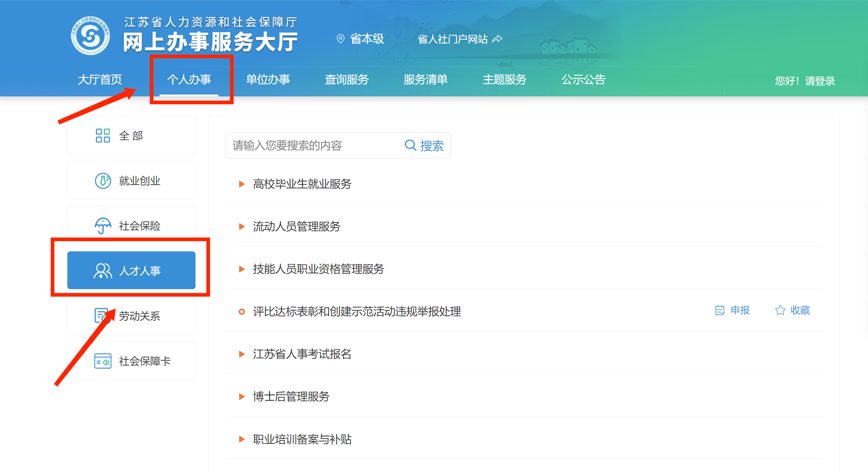The image size is (868, 472).
Task: Focus the search content input field
Action: (x=311, y=145)
